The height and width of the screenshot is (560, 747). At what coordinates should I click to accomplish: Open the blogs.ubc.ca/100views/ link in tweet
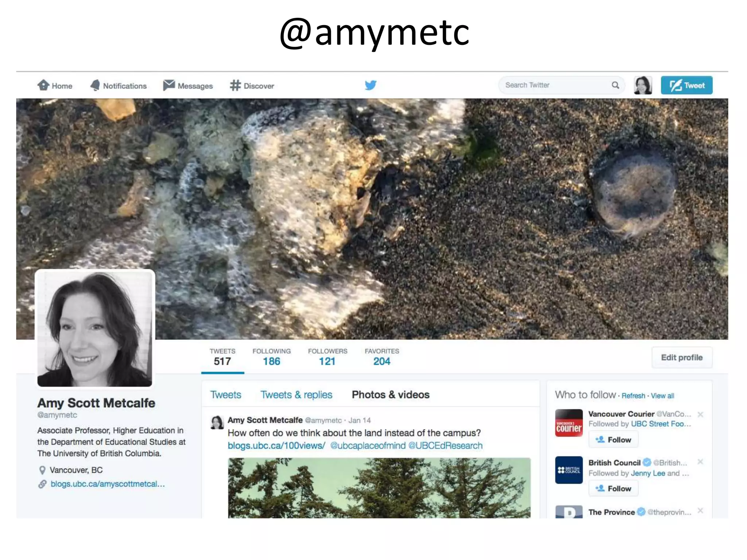point(276,446)
